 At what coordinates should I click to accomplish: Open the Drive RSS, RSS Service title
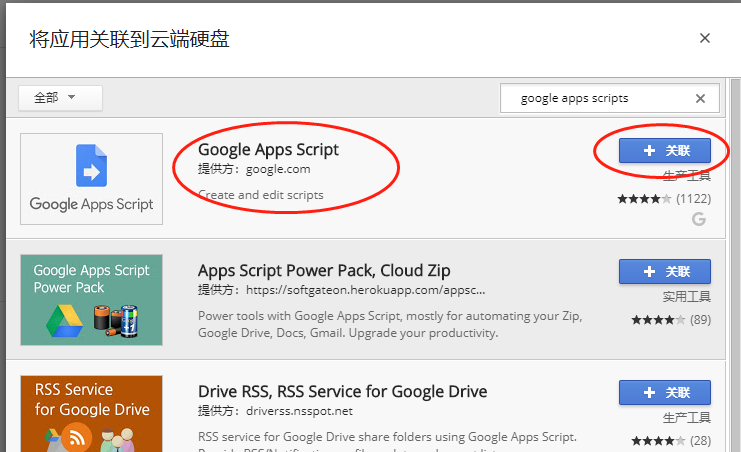(x=342, y=391)
